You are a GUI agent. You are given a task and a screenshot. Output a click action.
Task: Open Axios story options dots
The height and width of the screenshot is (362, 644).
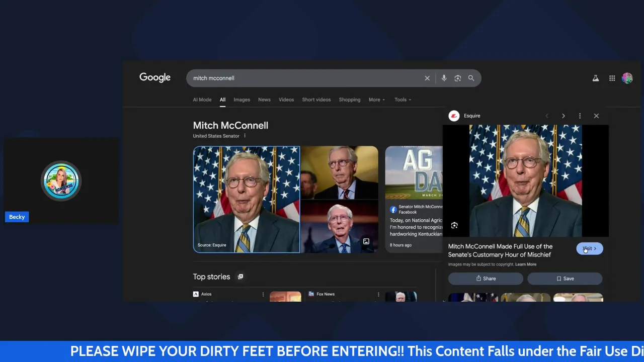click(x=263, y=294)
